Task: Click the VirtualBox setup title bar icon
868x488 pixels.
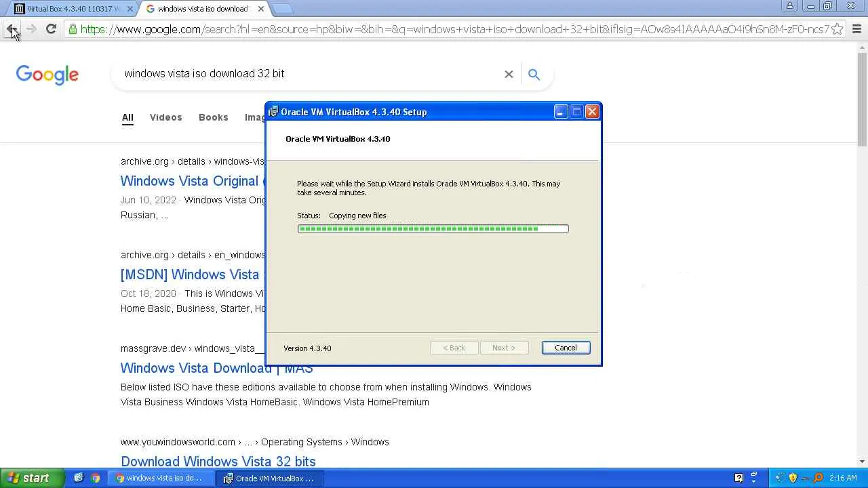Action: coord(273,112)
